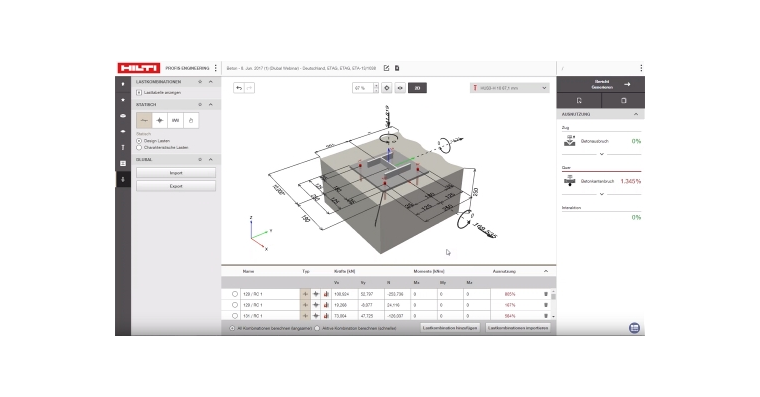Click the static type icon in the 564% row
Viewport: 760px width, 397px height.
305,316
